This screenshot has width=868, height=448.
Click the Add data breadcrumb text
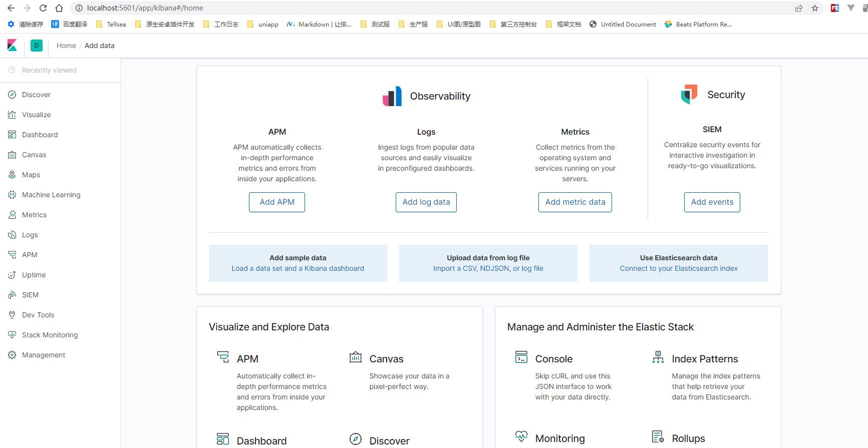[x=100, y=46]
